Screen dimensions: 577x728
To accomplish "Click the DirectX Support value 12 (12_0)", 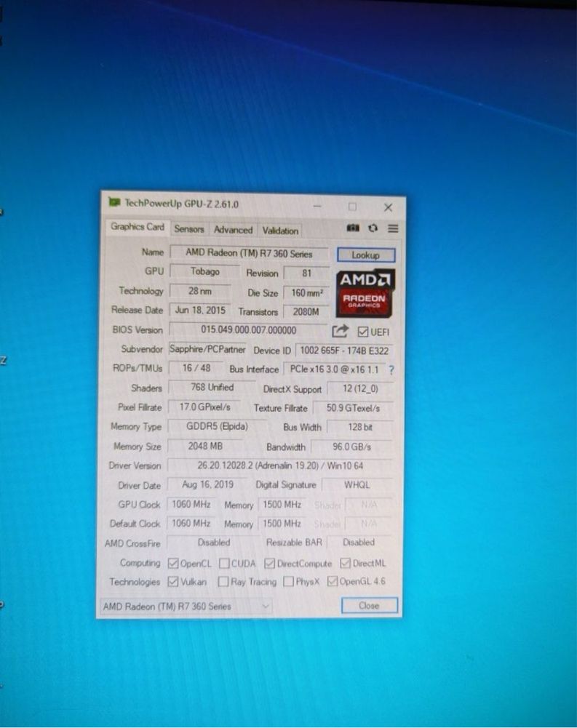I will [x=360, y=388].
